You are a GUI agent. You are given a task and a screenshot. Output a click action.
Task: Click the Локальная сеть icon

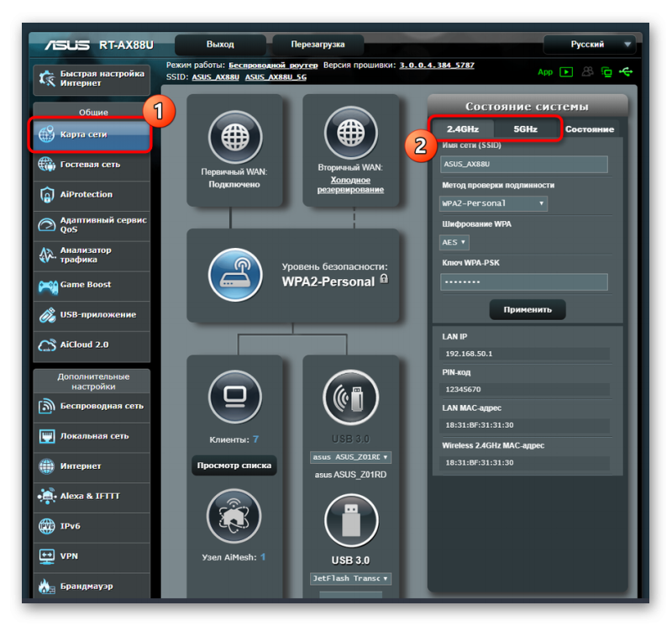click(47, 436)
